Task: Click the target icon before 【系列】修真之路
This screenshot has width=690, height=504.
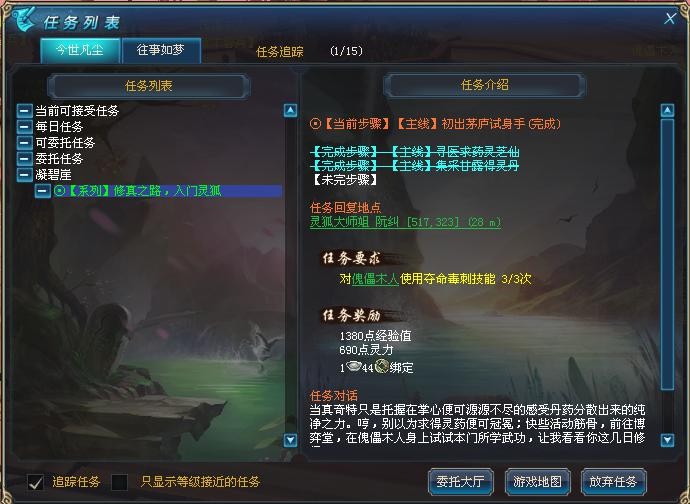Action: click(59, 191)
